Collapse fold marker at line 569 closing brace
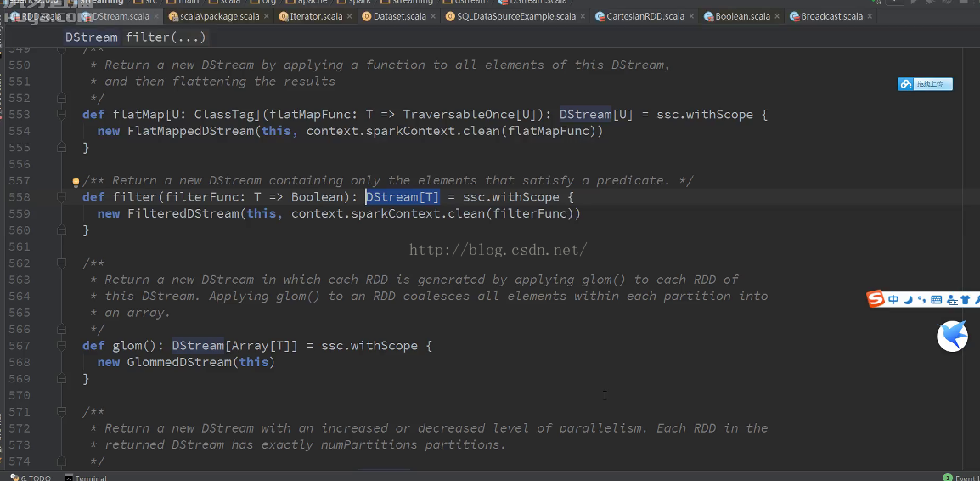 [x=61, y=378]
